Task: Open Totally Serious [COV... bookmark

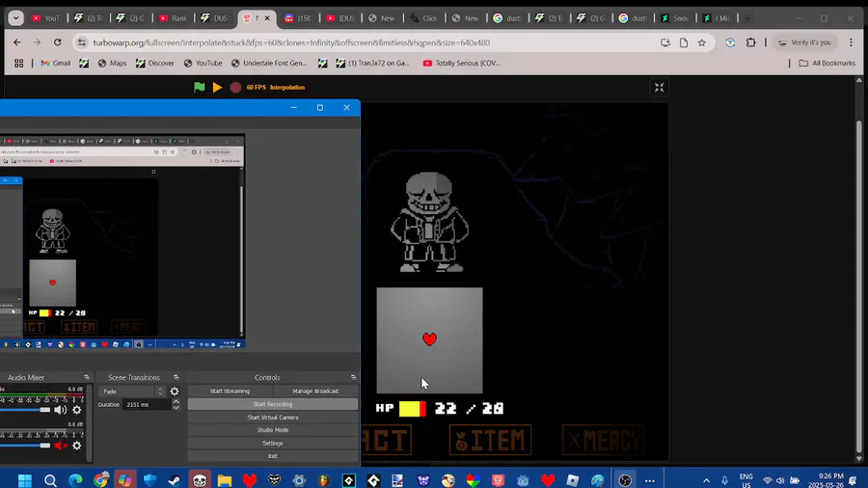Action: (462, 63)
